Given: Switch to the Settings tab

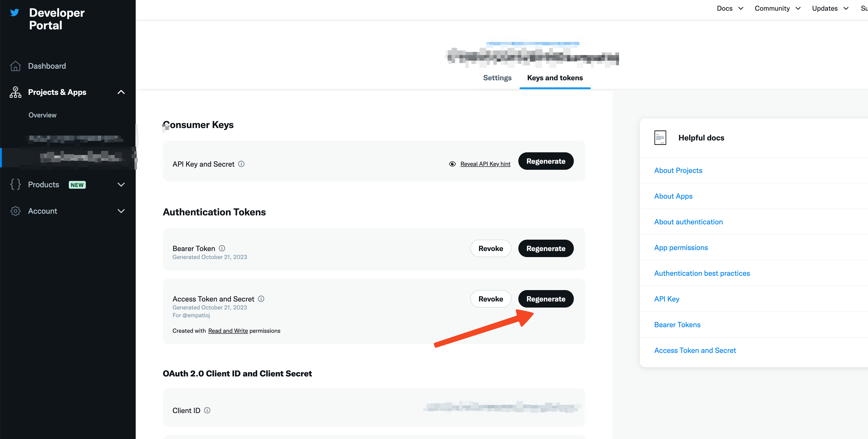Looking at the screenshot, I should pyautogui.click(x=497, y=78).
